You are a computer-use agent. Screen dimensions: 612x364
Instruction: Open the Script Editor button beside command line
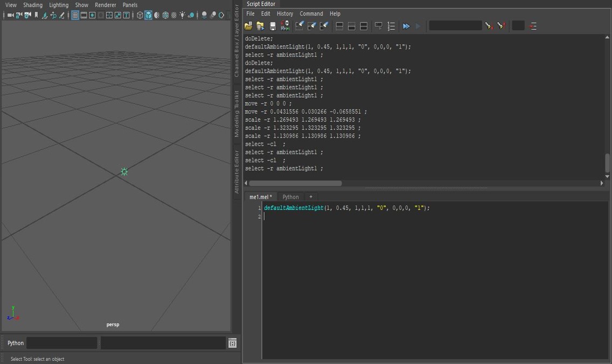232,343
